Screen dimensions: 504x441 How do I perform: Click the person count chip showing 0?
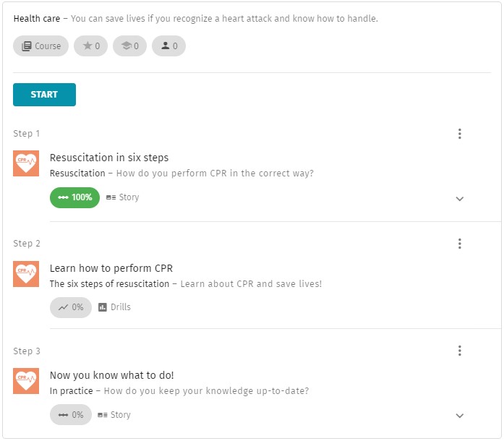coord(168,46)
